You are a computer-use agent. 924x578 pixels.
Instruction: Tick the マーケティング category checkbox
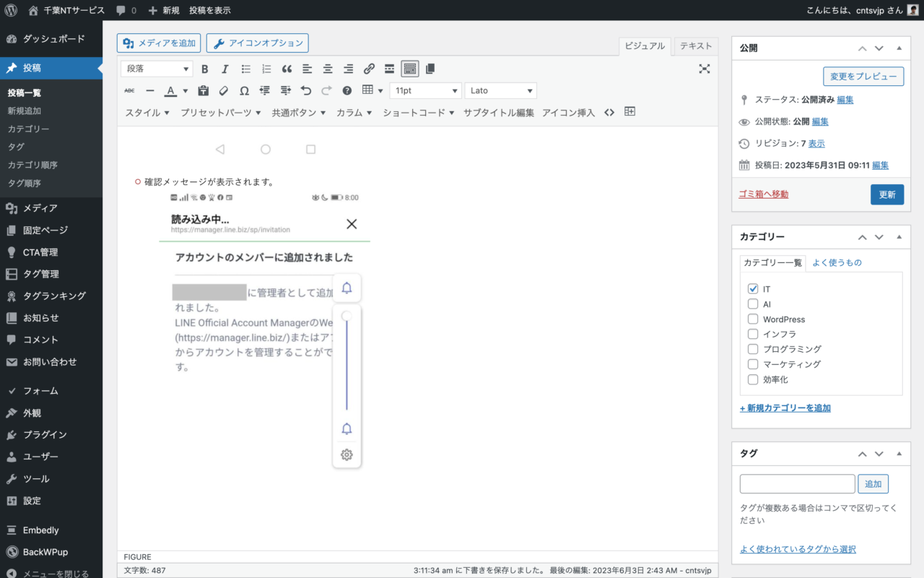pos(753,364)
